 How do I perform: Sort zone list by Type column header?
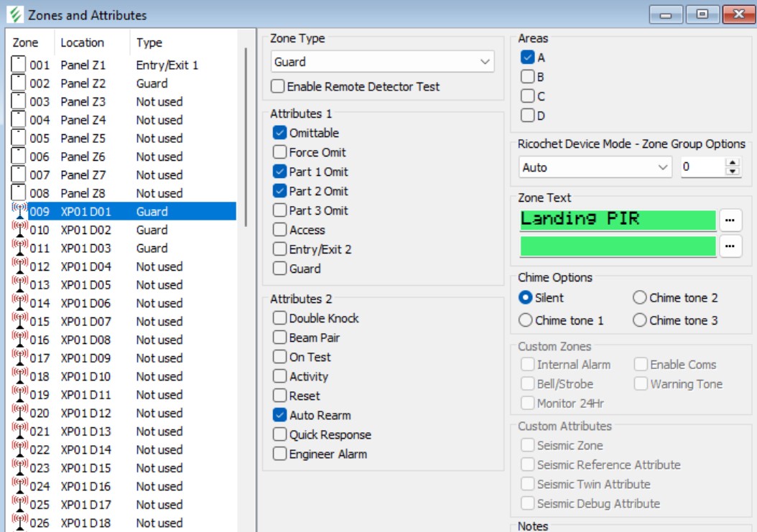[149, 43]
